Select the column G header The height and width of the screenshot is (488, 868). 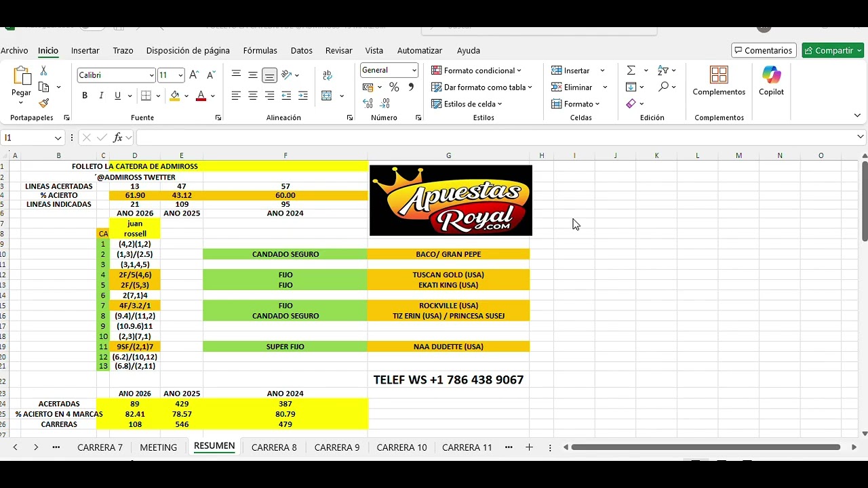(x=448, y=155)
